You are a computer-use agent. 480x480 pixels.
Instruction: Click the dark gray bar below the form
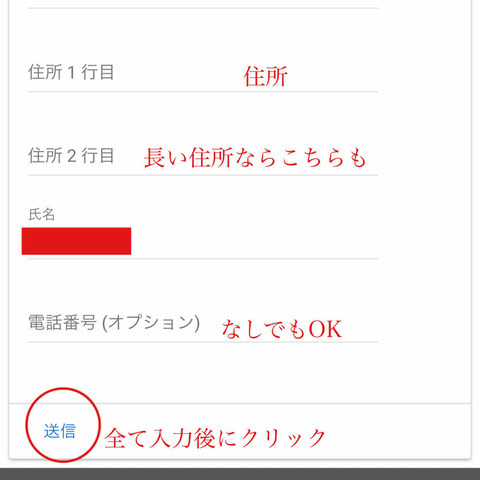click(240, 474)
